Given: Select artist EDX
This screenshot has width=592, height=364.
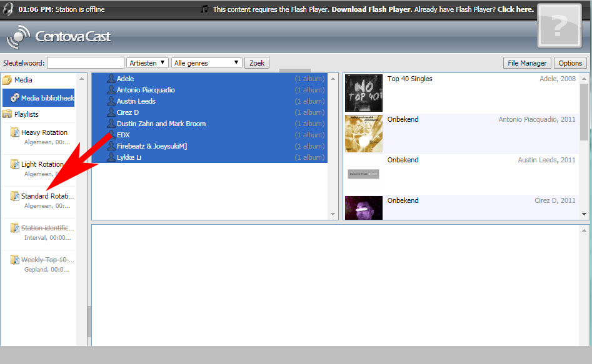Looking at the screenshot, I should click(209, 135).
